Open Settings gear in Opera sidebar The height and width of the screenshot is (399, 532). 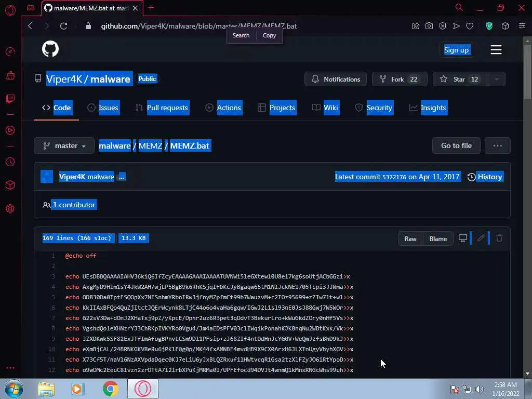pyautogui.click(x=10, y=209)
